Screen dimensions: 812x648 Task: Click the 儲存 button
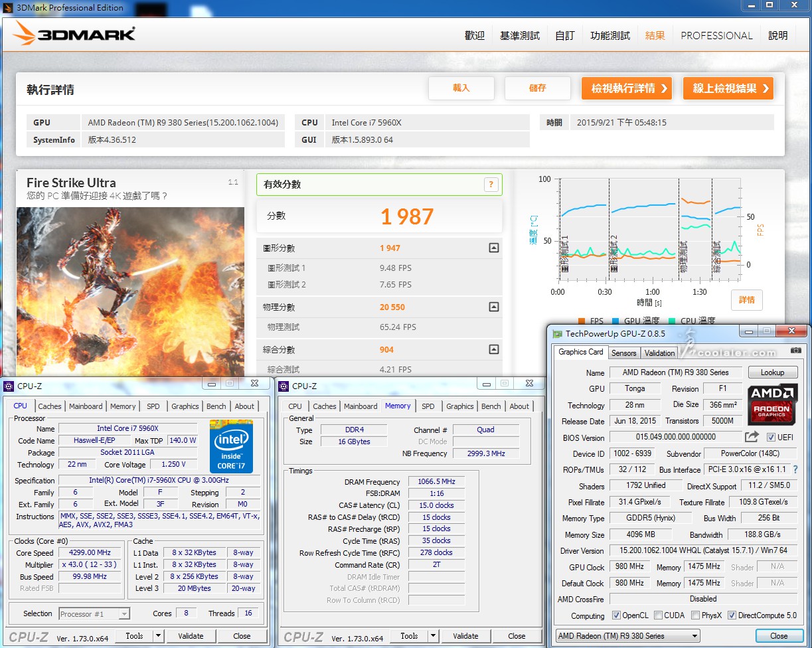coord(538,88)
